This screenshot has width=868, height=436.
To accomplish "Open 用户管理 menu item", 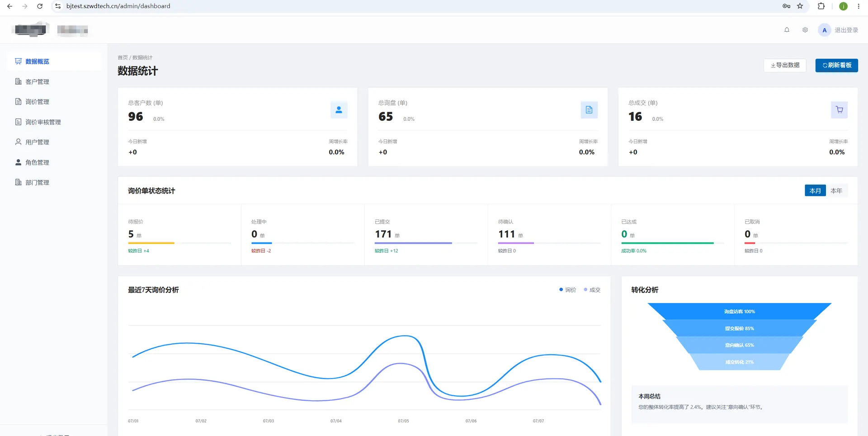I will (54, 142).
